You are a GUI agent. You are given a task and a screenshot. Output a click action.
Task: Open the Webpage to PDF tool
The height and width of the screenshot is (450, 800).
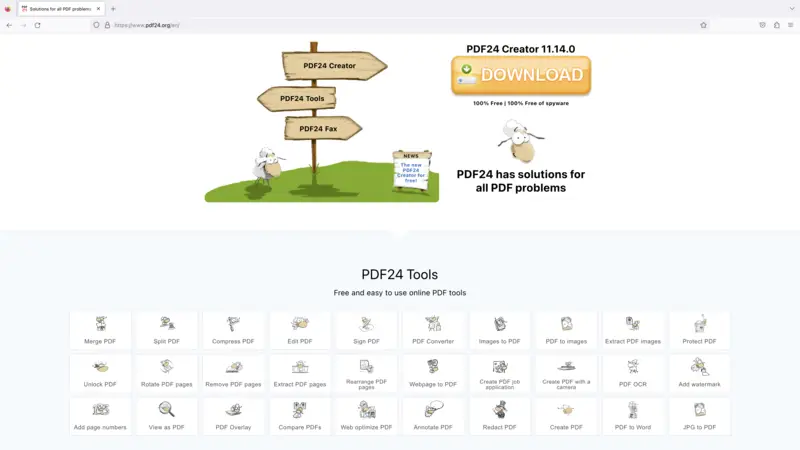pyautogui.click(x=433, y=373)
